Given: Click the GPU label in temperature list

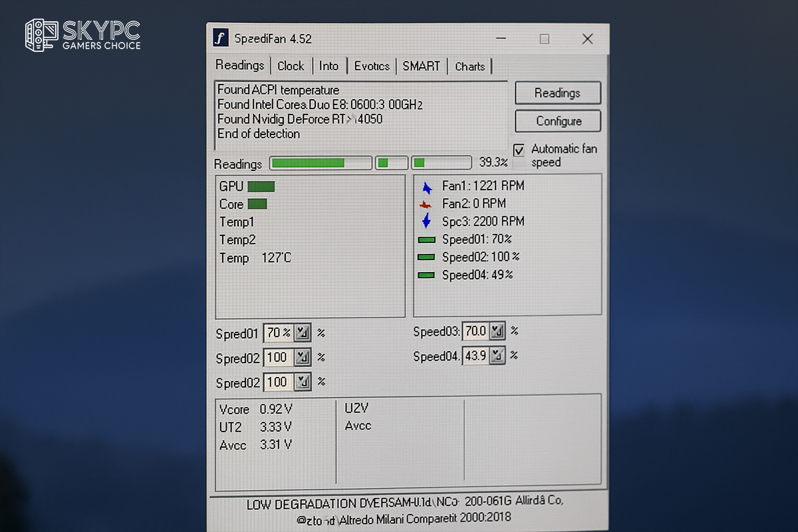Looking at the screenshot, I should click(231, 187).
